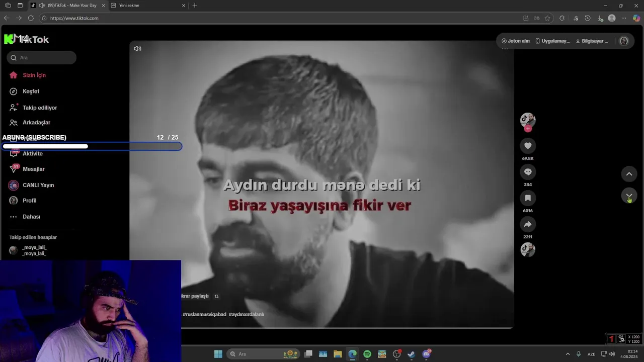Open Windows Start menu
This screenshot has width=644, height=362.
tap(218, 354)
